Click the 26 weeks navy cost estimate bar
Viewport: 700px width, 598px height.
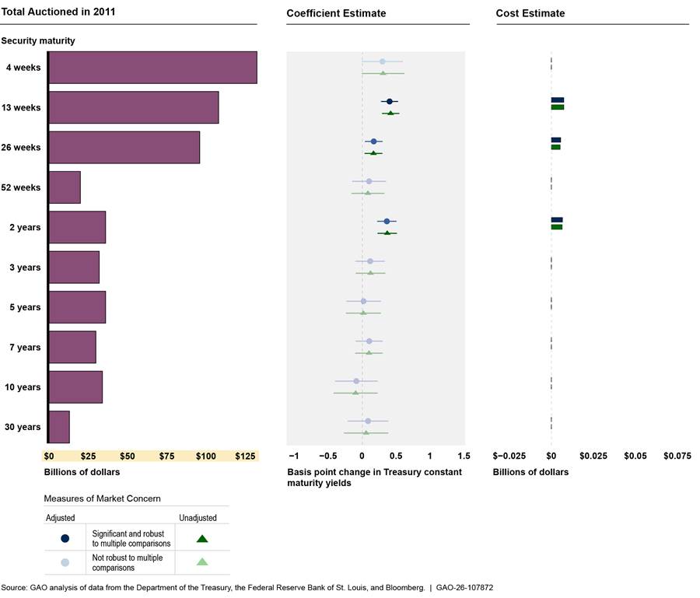tap(555, 140)
